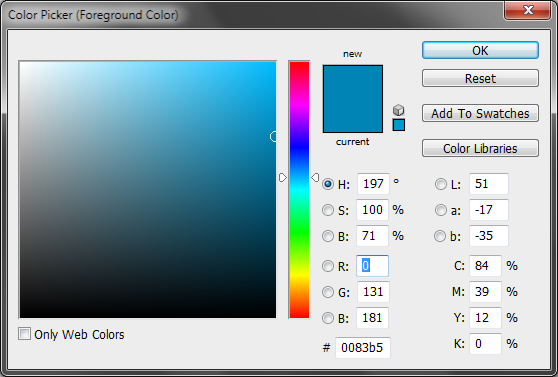Viewport: 558px width, 377px height.
Task: Click Add To Swatches button
Action: click(x=480, y=113)
